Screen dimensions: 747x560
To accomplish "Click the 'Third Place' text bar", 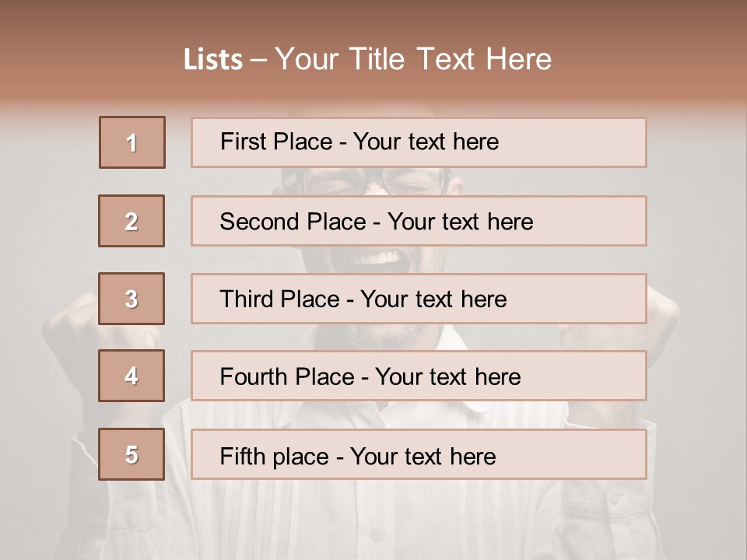I will (419, 299).
